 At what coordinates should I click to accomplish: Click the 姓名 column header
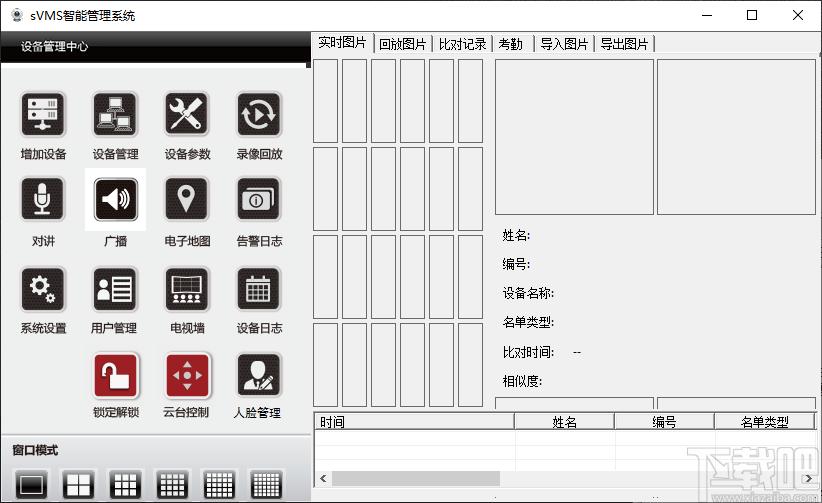(564, 422)
